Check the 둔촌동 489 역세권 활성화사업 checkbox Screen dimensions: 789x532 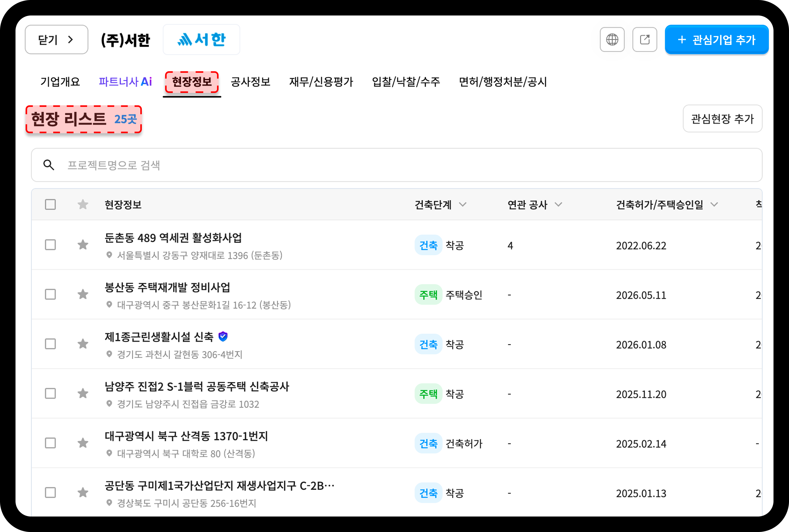[x=50, y=245]
